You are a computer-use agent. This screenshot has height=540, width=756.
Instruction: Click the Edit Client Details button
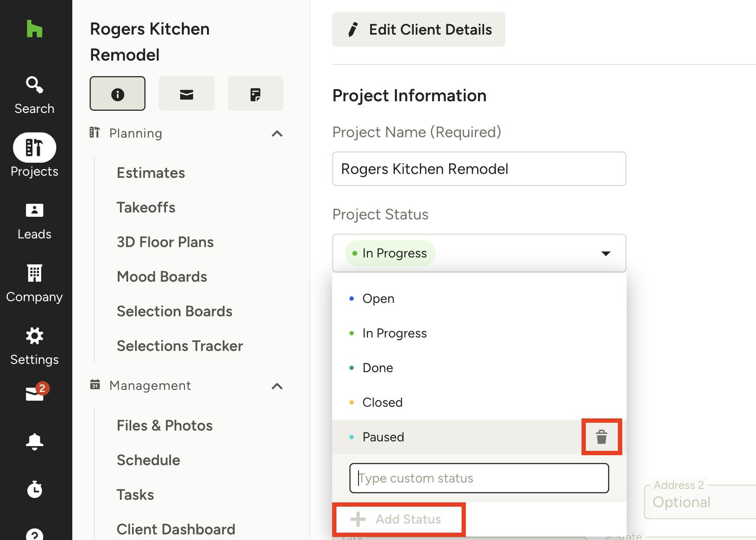pyautogui.click(x=418, y=29)
